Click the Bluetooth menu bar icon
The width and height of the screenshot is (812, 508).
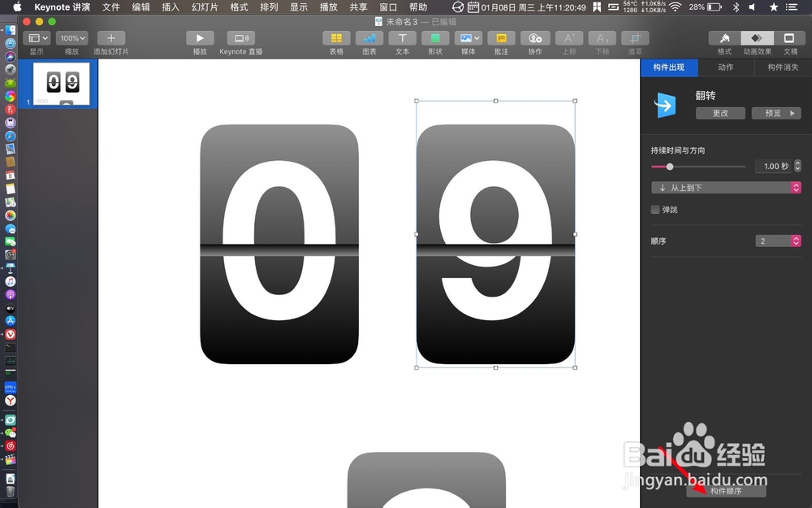736,7
